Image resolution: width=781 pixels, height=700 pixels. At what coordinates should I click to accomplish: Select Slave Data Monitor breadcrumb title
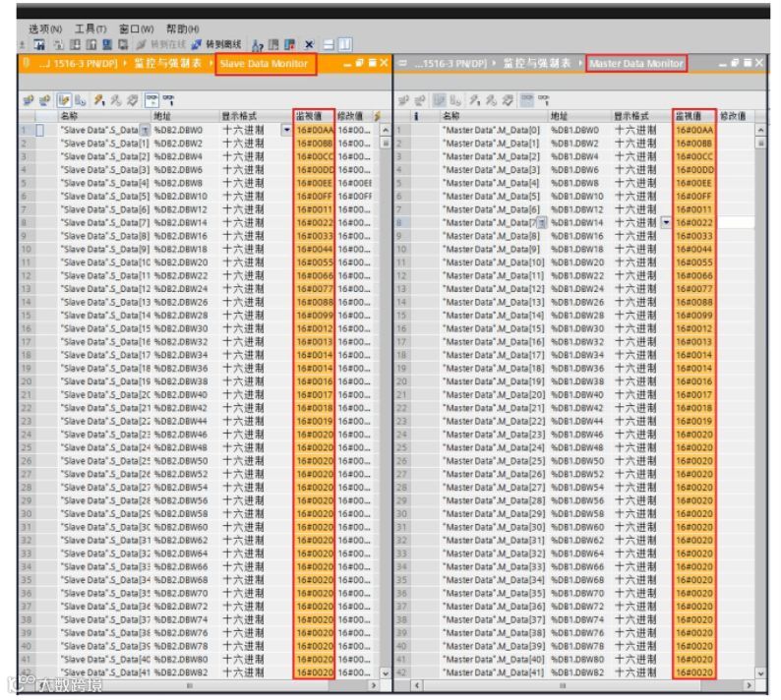pyautogui.click(x=264, y=64)
